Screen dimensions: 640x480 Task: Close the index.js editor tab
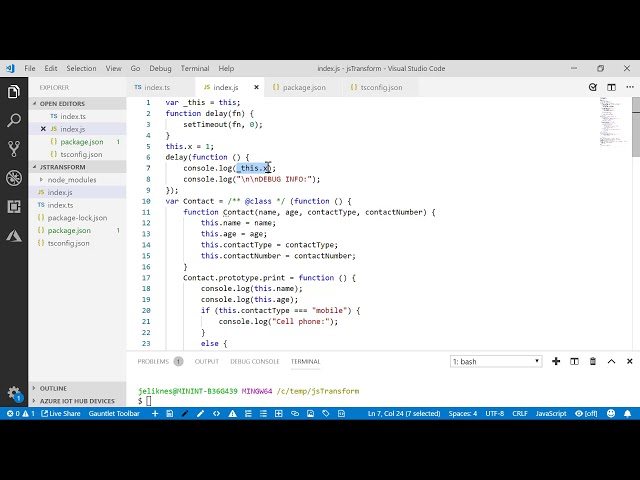pos(256,87)
